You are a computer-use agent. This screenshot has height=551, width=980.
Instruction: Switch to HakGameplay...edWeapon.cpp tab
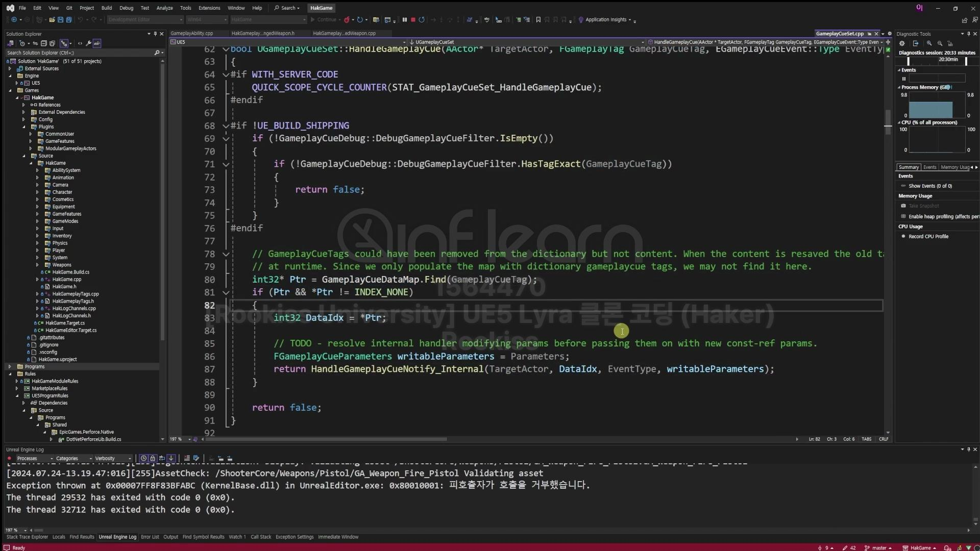344,33
